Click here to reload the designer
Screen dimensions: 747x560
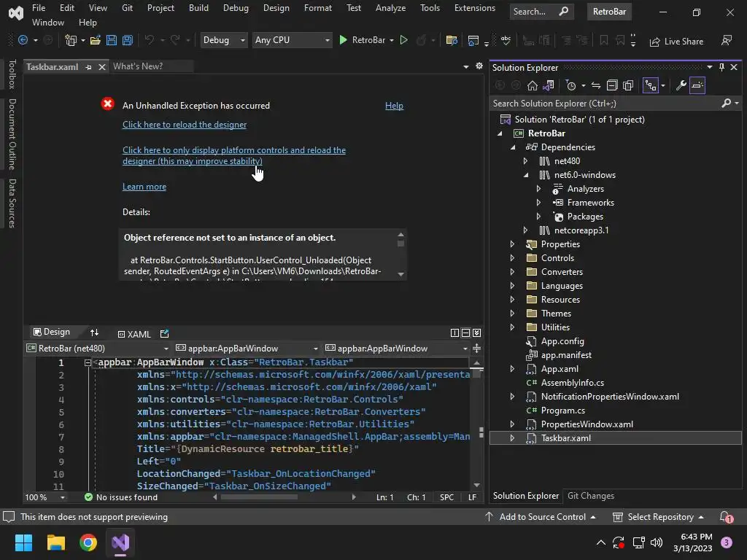click(x=185, y=124)
